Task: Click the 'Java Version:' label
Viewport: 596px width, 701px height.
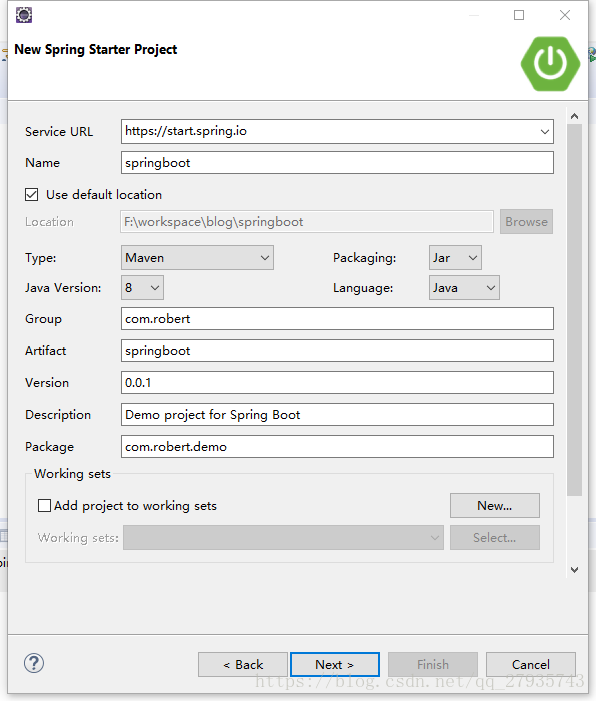Action: pos(63,287)
